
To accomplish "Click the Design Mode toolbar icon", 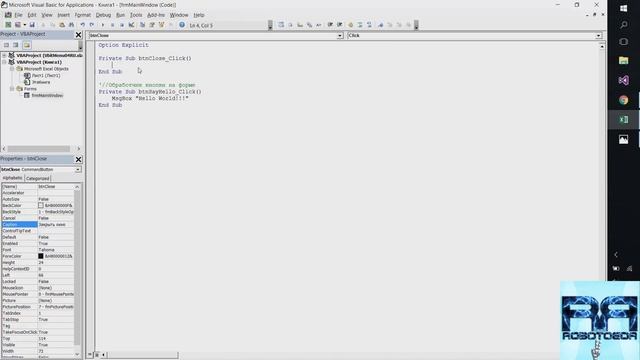I will click(x=131, y=25).
